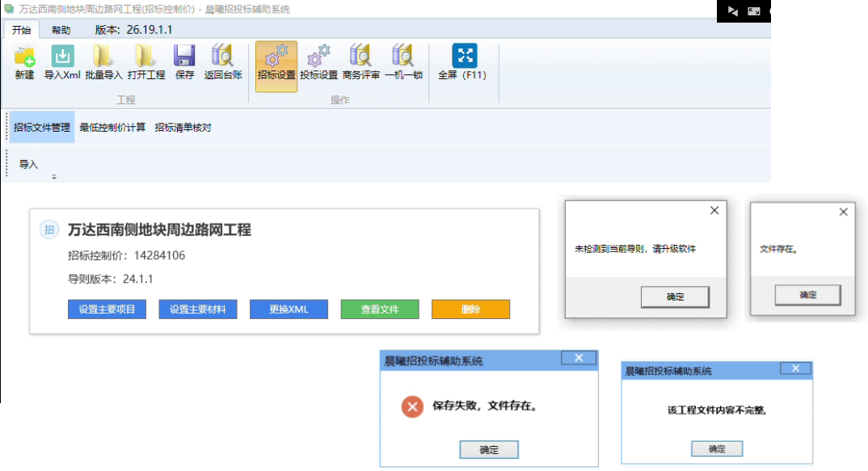
Task: Save the project with 保存 icon
Action: [184, 57]
